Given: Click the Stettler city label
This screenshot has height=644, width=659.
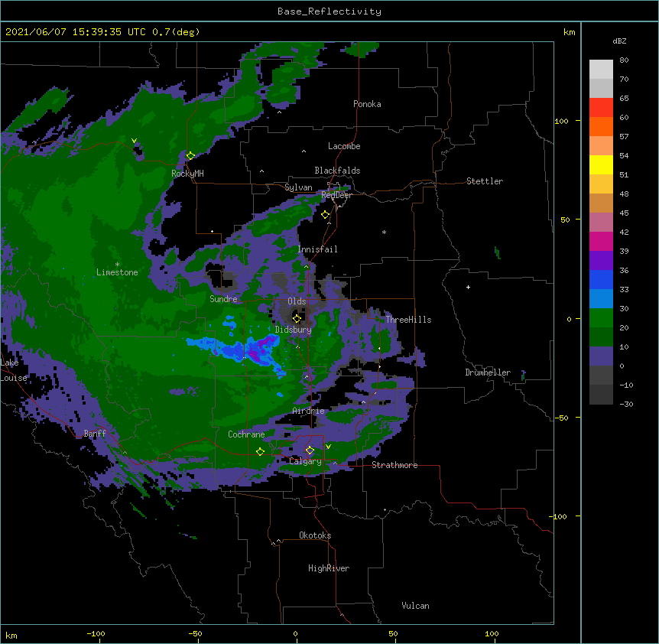Looking at the screenshot, I should 485,181.
